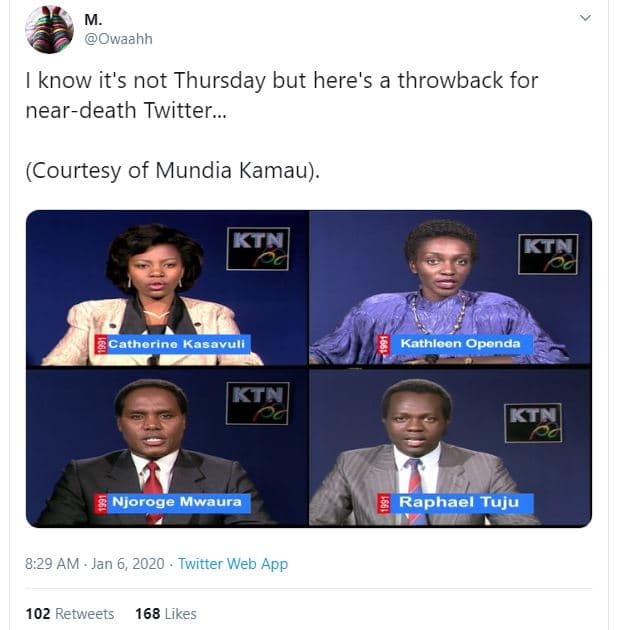Image resolution: width=622 pixels, height=630 pixels.
Task: Click KTN logo in Kathleen Openda image
Action: 548,254
